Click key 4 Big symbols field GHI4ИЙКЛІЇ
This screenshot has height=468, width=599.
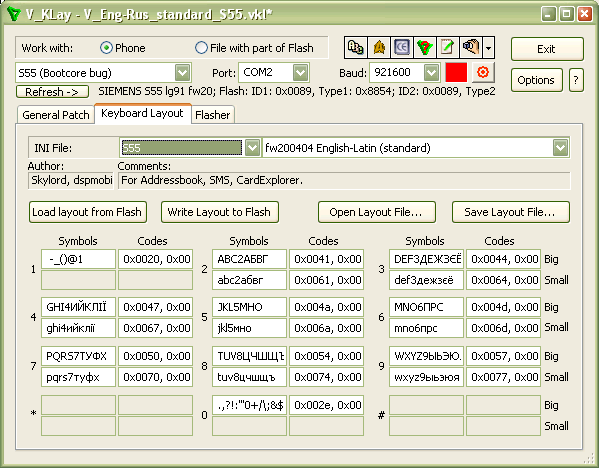coord(78,307)
